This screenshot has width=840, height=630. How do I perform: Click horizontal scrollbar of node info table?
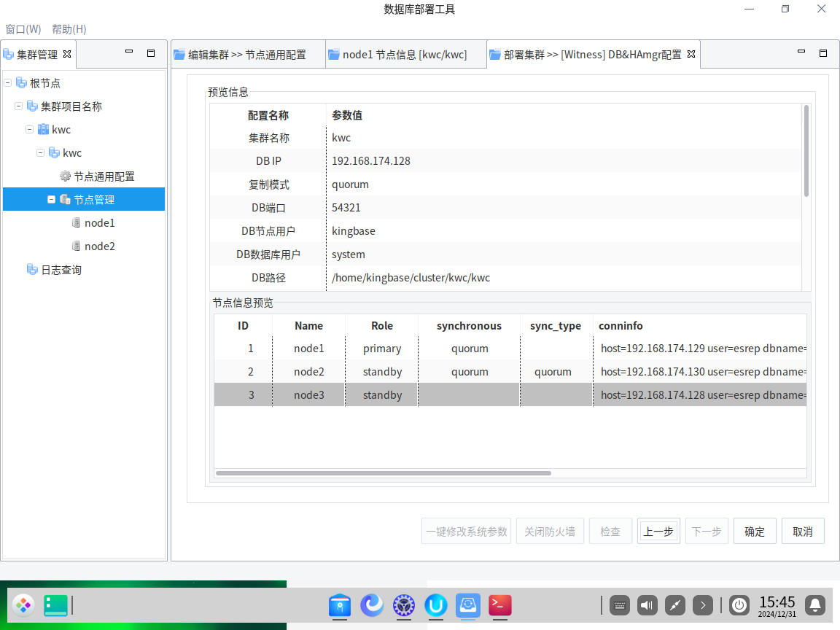383,473
